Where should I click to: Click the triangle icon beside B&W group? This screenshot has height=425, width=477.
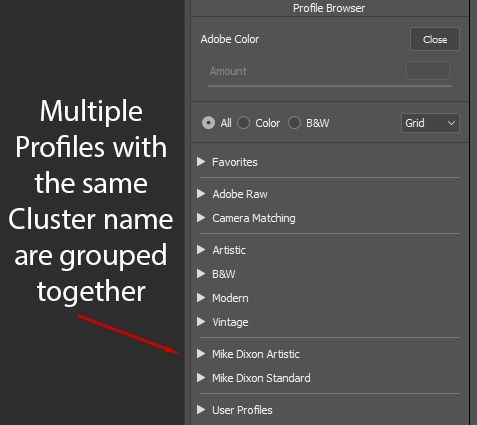pyautogui.click(x=201, y=274)
